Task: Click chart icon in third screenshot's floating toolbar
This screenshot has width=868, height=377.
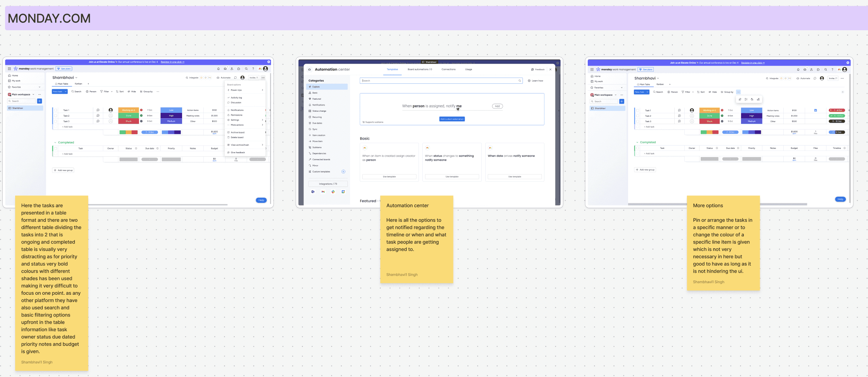Action: click(x=758, y=99)
